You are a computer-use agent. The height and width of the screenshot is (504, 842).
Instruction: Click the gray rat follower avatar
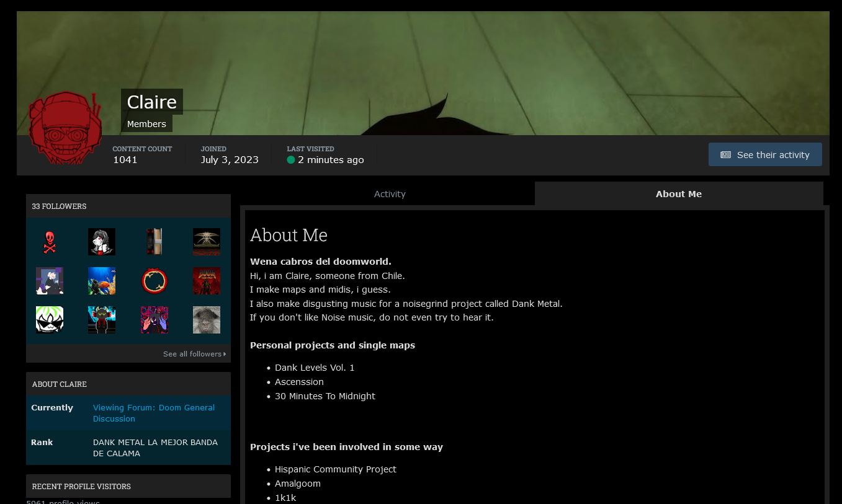pyautogui.click(x=207, y=320)
